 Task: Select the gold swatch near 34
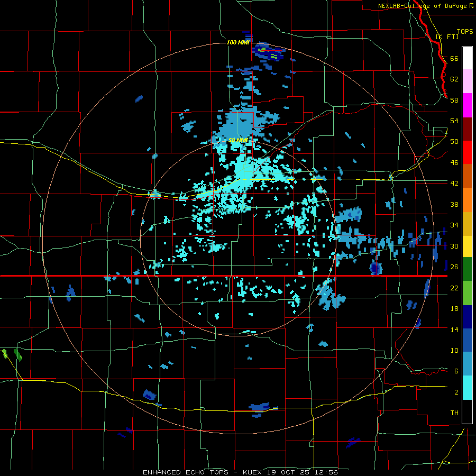click(467, 224)
